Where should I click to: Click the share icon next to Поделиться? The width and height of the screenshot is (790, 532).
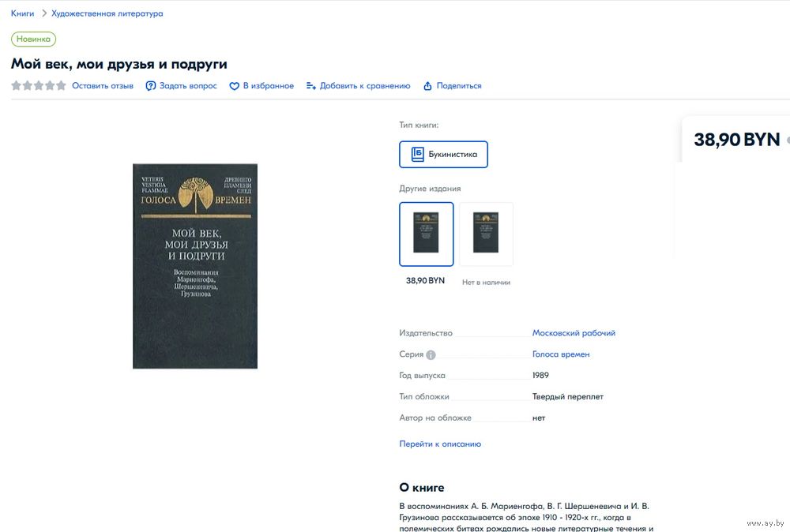[x=427, y=86]
